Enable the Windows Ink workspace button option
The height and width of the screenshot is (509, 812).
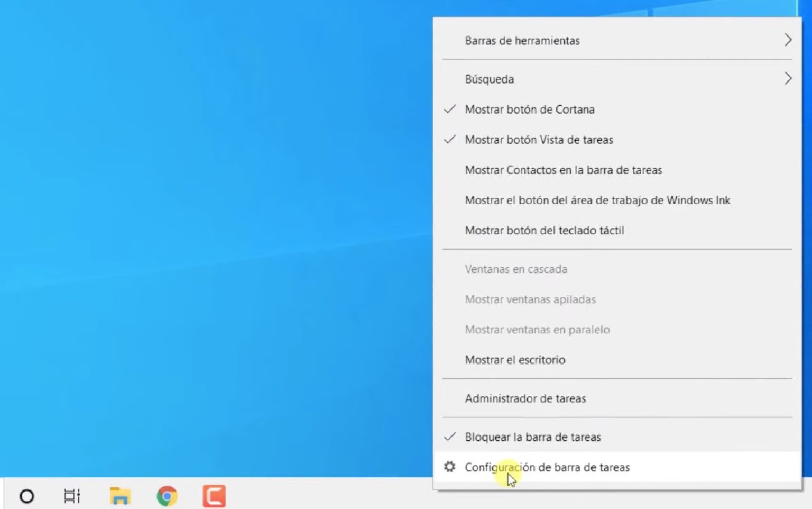coord(597,200)
